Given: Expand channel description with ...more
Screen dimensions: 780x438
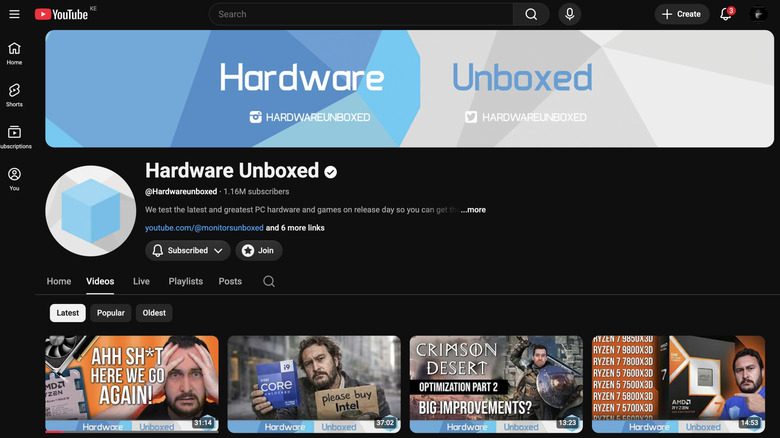Looking at the screenshot, I should [473, 210].
